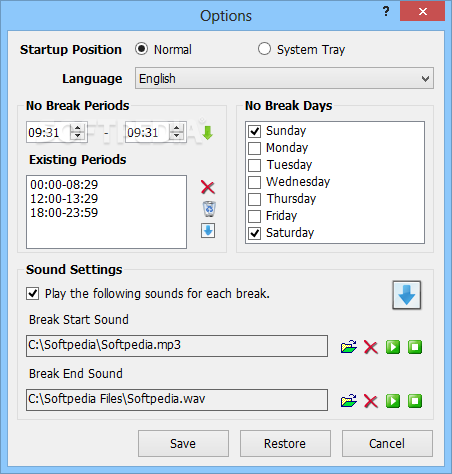Decrease the end time of no break period

click(x=177, y=136)
